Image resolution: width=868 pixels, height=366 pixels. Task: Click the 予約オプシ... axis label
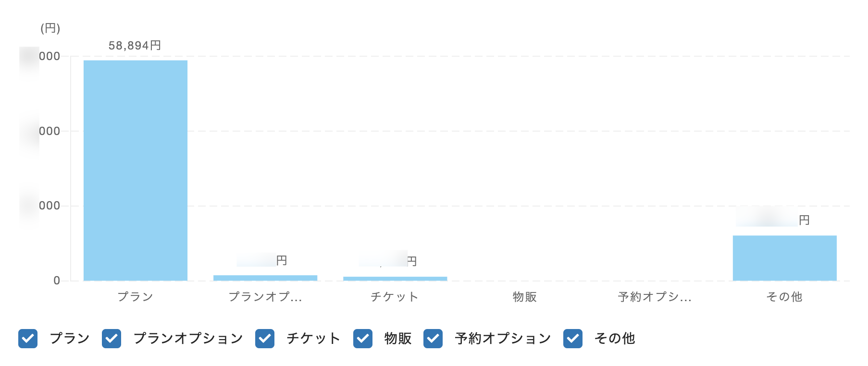coord(655,297)
